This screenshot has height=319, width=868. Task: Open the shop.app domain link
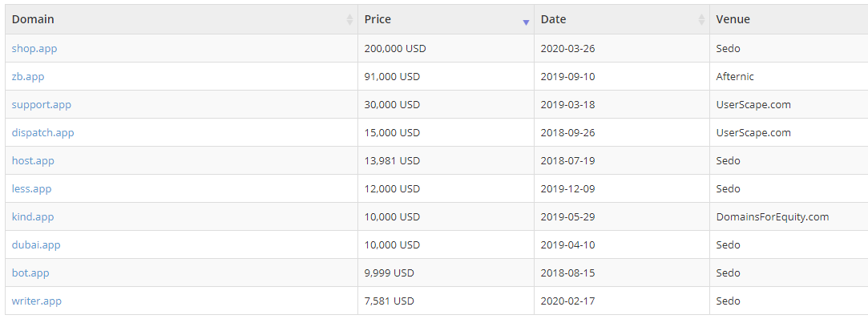34,49
